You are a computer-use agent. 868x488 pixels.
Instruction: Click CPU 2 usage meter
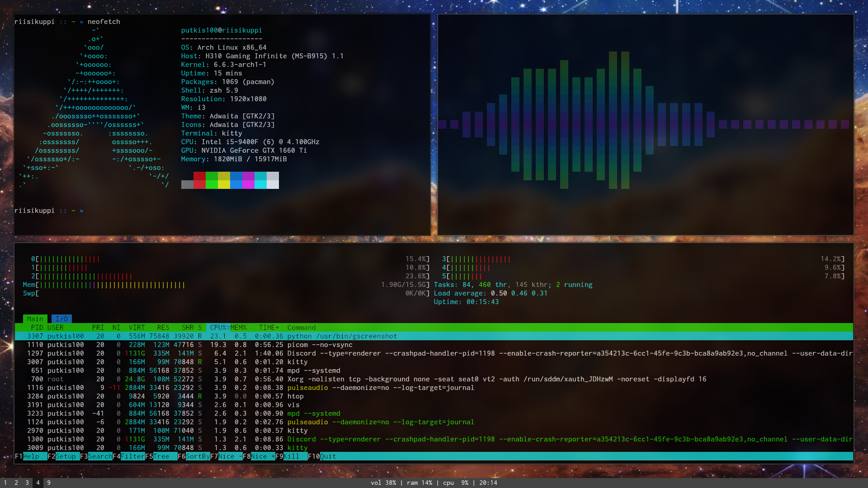pos(230,277)
